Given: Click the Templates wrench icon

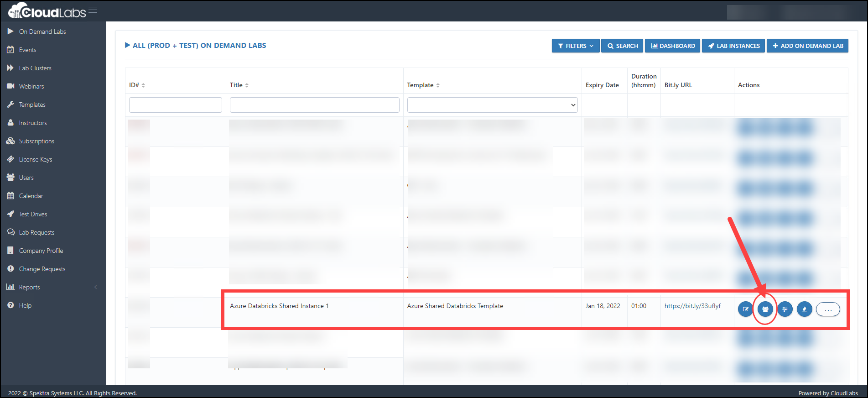Looking at the screenshot, I should click(x=10, y=105).
